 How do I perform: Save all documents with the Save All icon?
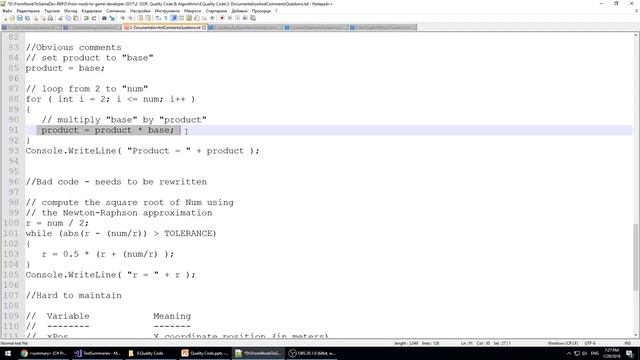[x=27, y=18]
